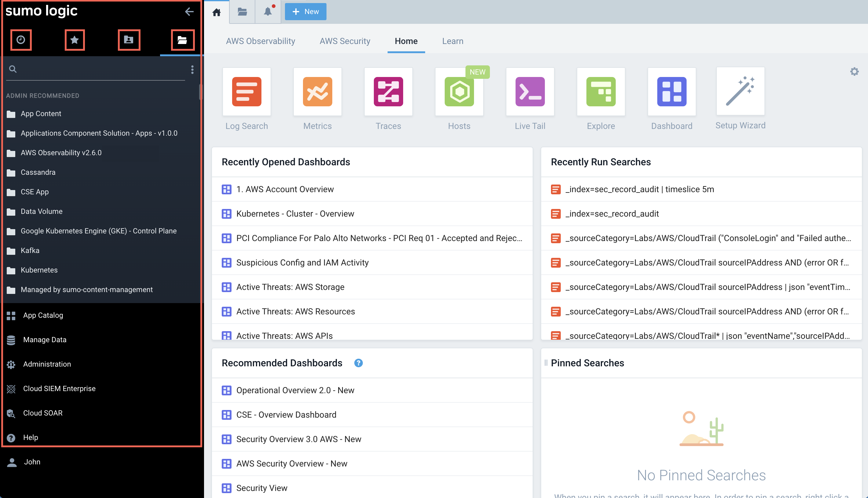
Task: Expand the Administration menu
Action: point(47,364)
